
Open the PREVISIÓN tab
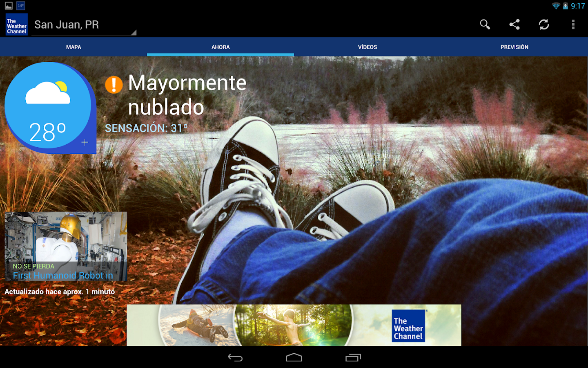(x=514, y=47)
